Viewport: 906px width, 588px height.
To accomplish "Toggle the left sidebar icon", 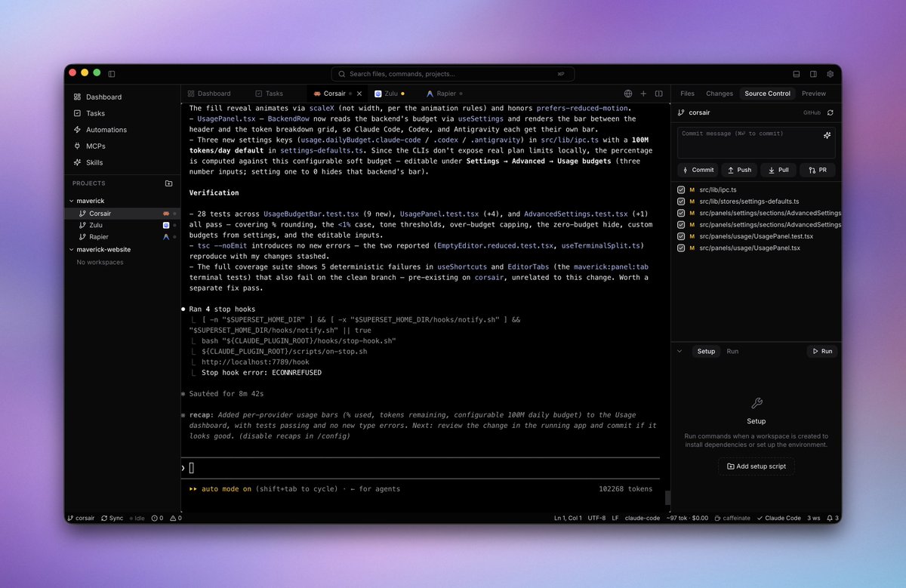I will pyautogui.click(x=112, y=74).
